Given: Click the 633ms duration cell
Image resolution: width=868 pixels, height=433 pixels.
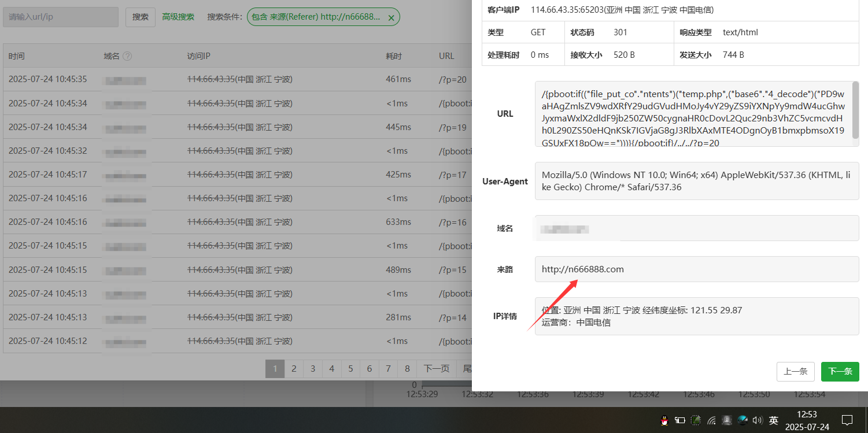Looking at the screenshot, I should pyautogui.click(x=398, y=222).
